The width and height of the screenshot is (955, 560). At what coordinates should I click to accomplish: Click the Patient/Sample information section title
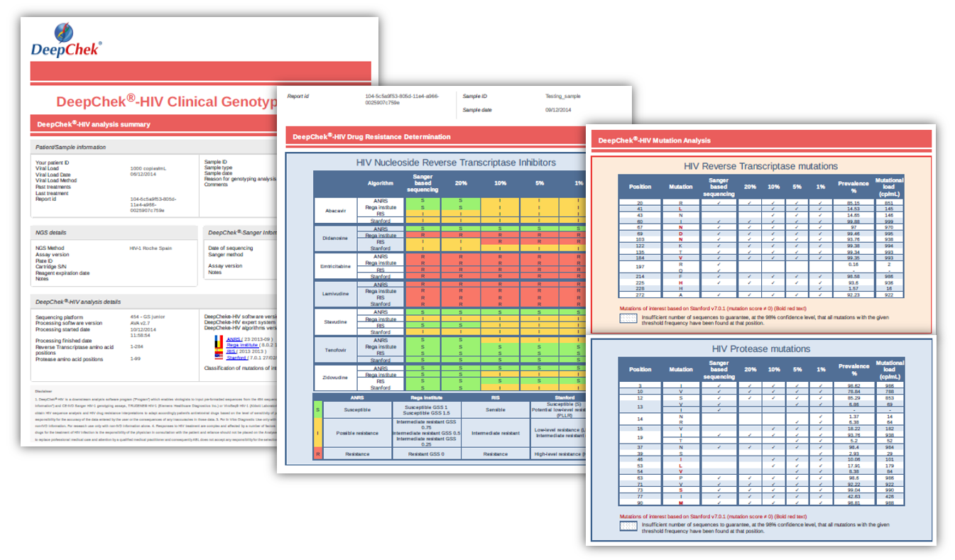tap(70, 147)
